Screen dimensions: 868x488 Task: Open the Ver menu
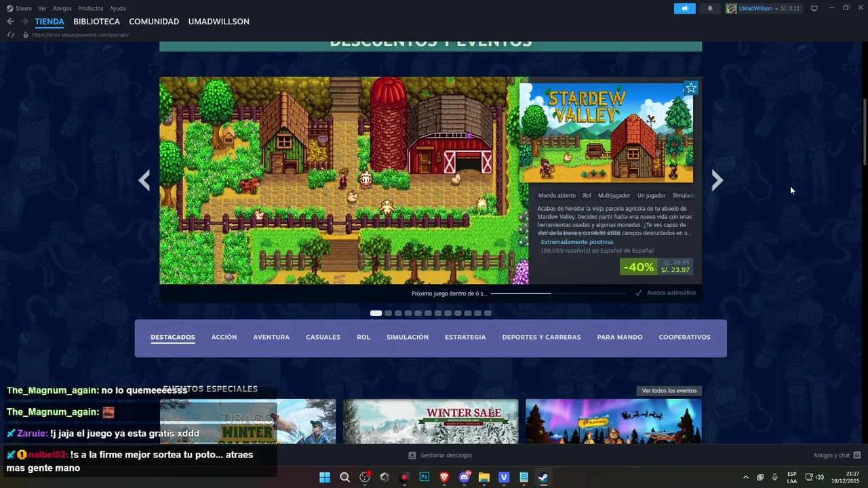click(42, 8)
